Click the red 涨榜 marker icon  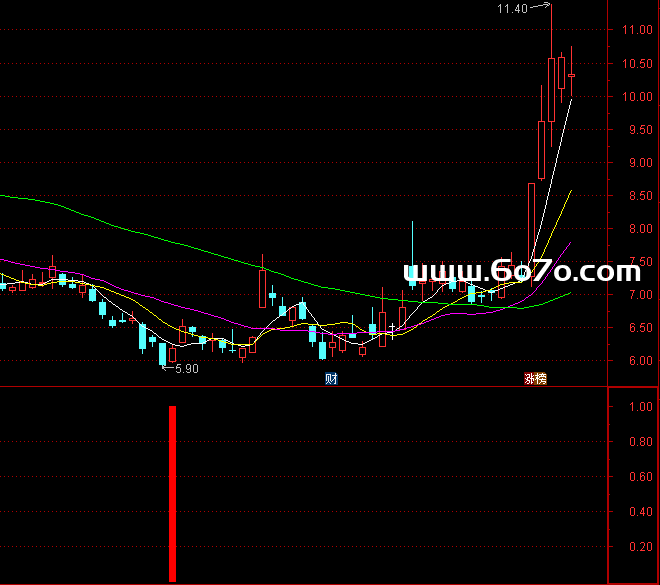click(x=536, y=378)
